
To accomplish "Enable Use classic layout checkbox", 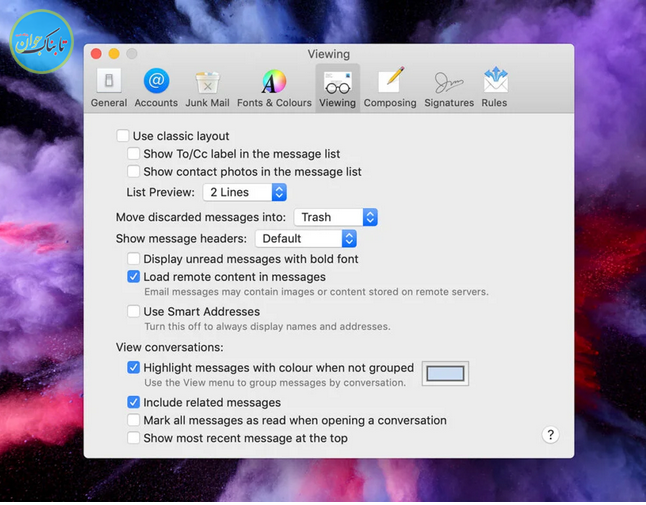I will tap(123, 136).
